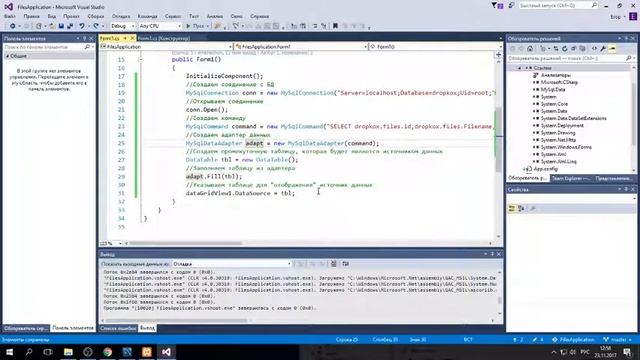The height and width of the screenshot is (360, 640).
Task: Close the Form1.cs editor tab
Action: point(132,38)
